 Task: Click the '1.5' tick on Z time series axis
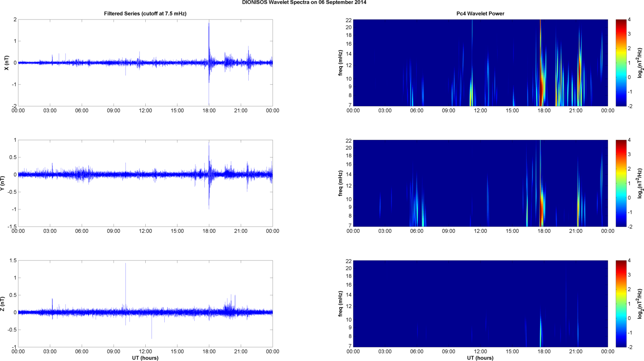(x=13, y=261)
